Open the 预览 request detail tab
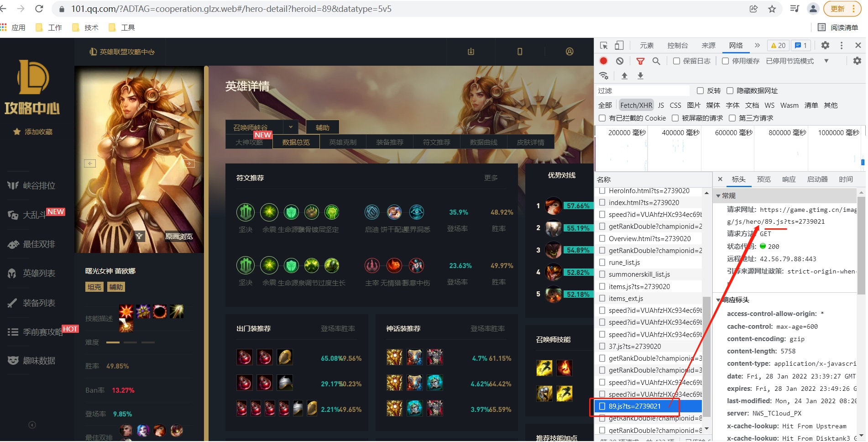The height and width of the screenshot is (442, 868). [763, 179]
